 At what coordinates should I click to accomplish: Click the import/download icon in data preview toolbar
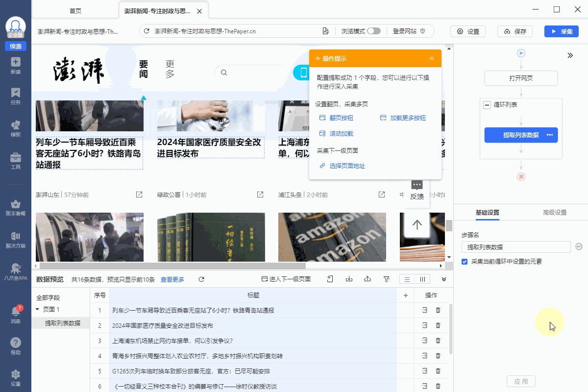[x=349, y=279]
